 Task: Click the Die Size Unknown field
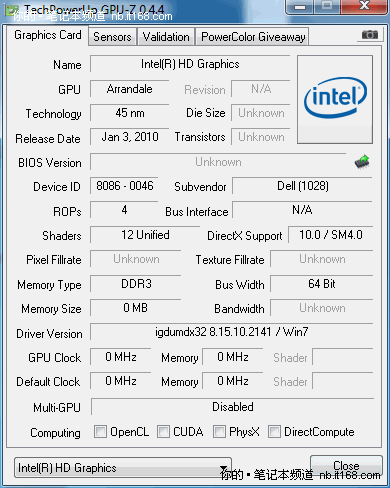(261, 113)
